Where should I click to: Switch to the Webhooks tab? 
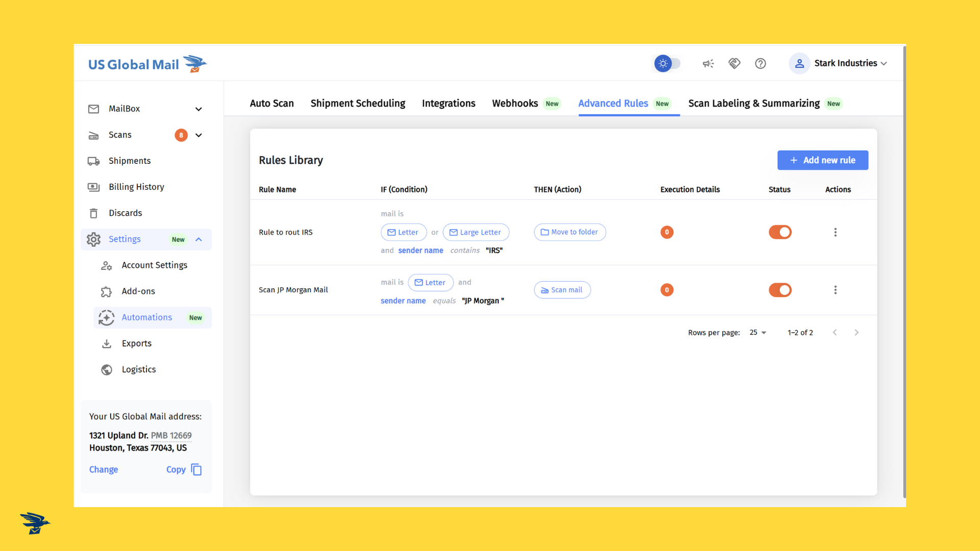pos(514,104)
